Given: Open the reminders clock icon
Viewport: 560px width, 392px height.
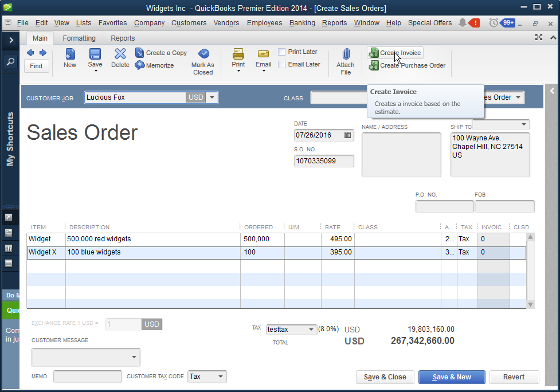Looking at the screenshot, I should (x=494, y=23).
